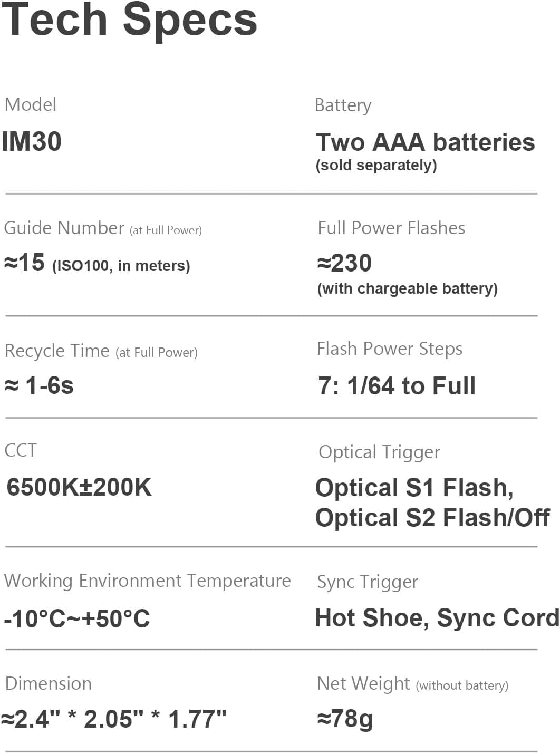
Task: Select the -10°C~+50°C temperature value
Action: [x=77, y=618]
